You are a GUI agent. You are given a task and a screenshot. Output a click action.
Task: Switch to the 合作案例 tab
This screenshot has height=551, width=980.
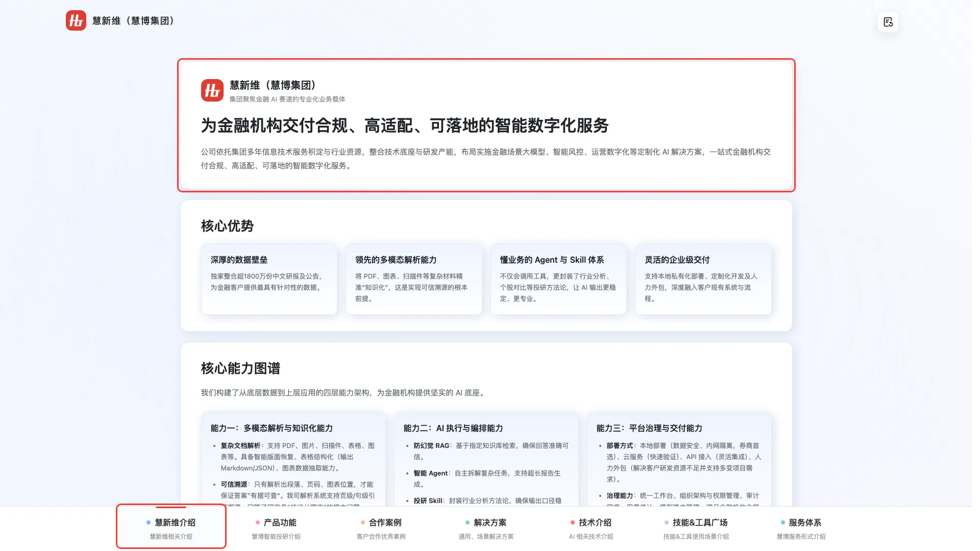[381, 529]
